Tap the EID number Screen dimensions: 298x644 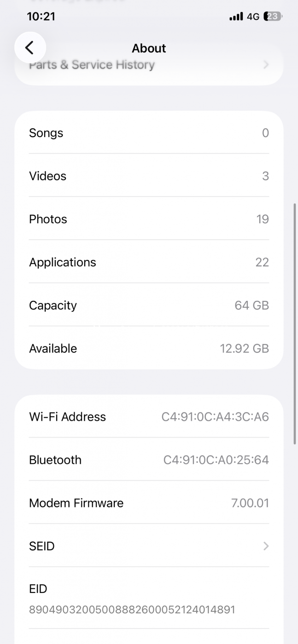pyautogui.click(x=132, y=610)
